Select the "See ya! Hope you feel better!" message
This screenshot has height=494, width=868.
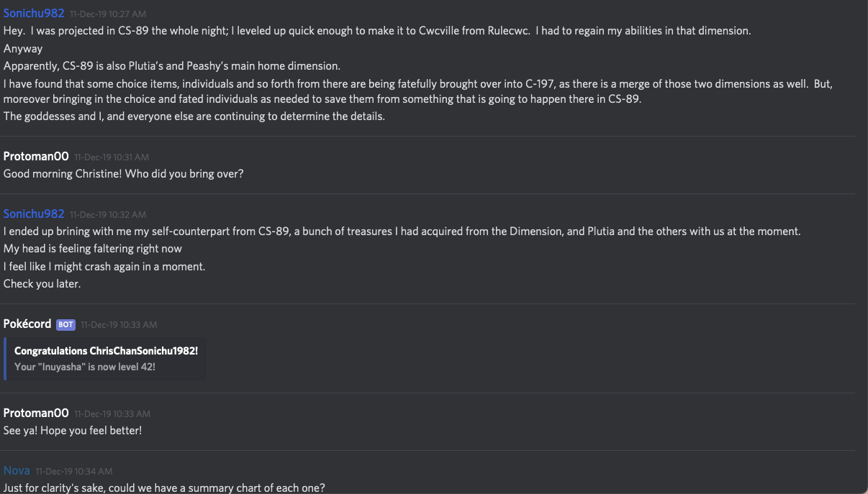(x=73, y=431)
